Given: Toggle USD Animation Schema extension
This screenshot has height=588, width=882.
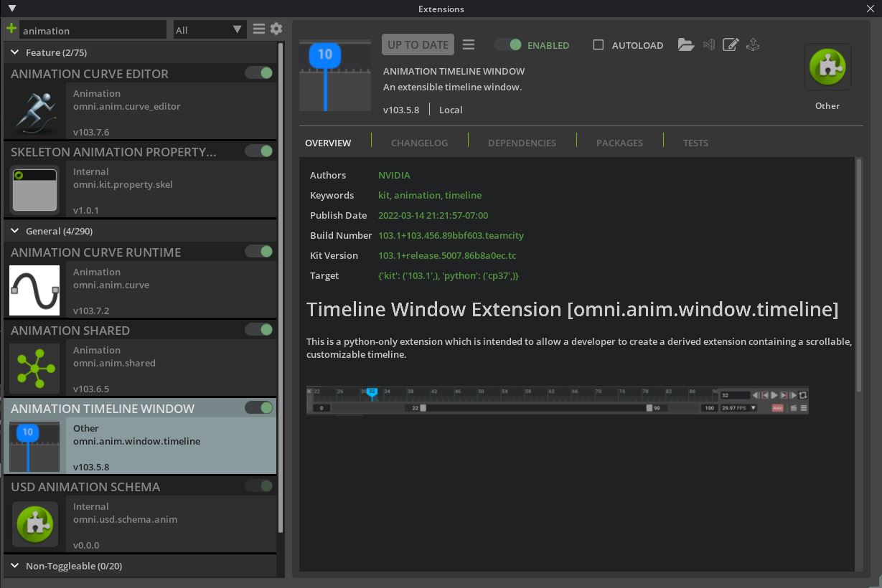Looking at the screenshot, I should point(258,486).
